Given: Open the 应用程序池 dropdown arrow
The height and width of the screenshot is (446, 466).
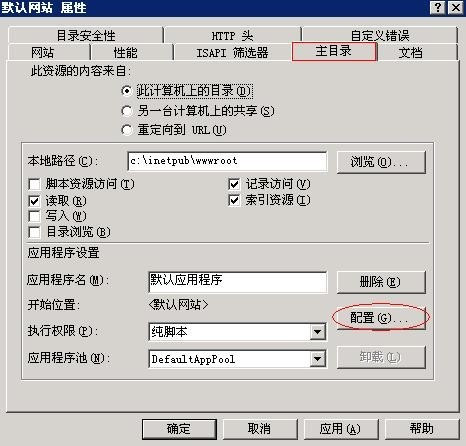Looking at the screenshot, I should coord(318,359).
